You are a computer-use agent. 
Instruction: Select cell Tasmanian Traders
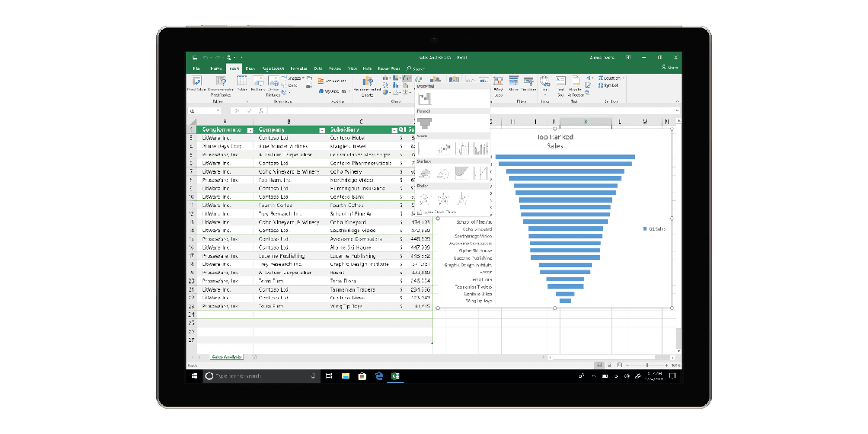pyautogui.click(x=362, y=289)
